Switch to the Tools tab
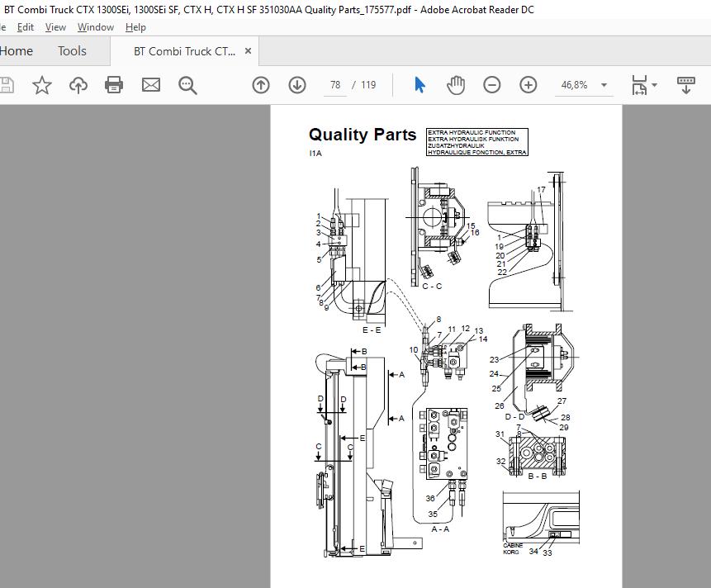The width and height of the screenshot is (711, 588). pyautogui.click(x=72, y=50)
